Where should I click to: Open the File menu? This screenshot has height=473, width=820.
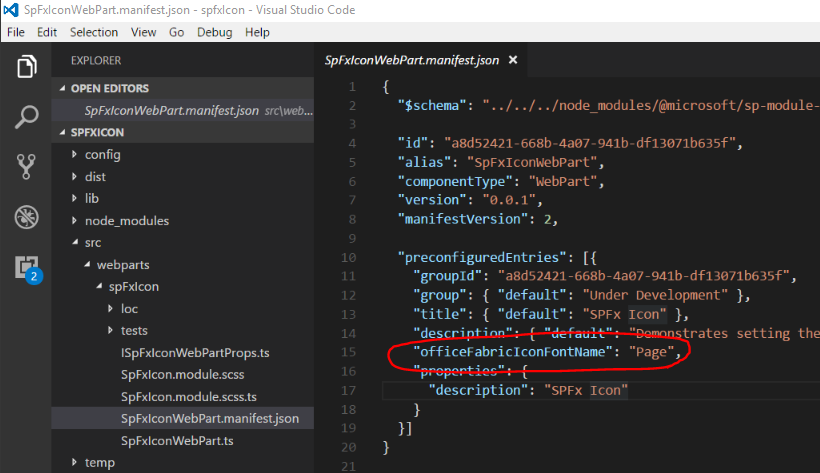point(16,32)
